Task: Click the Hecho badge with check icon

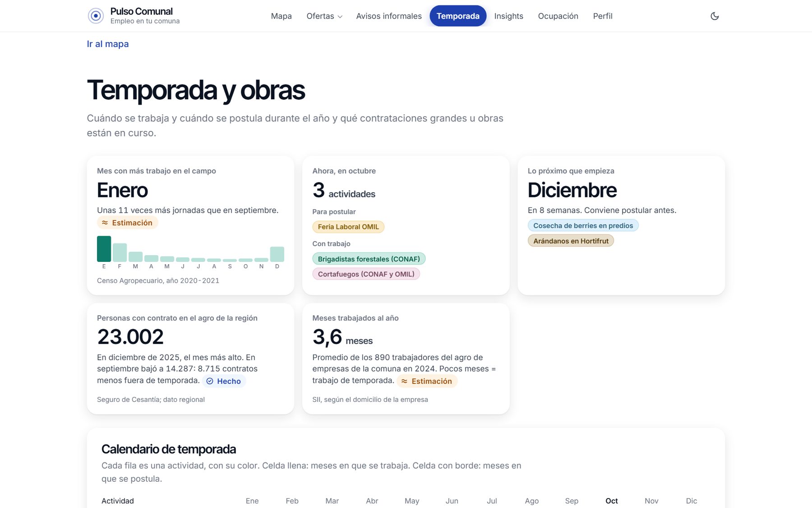Action: (x=224, y=381)
